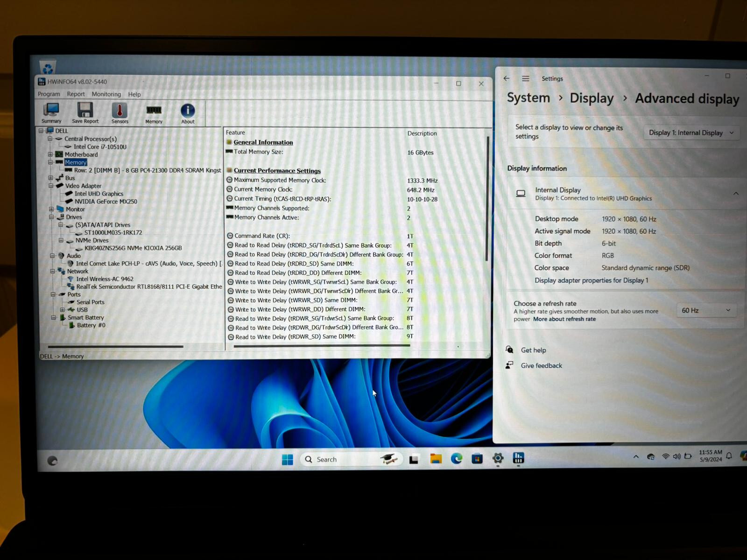Open the Recycle Bin desktop icon

pos(48,68)
